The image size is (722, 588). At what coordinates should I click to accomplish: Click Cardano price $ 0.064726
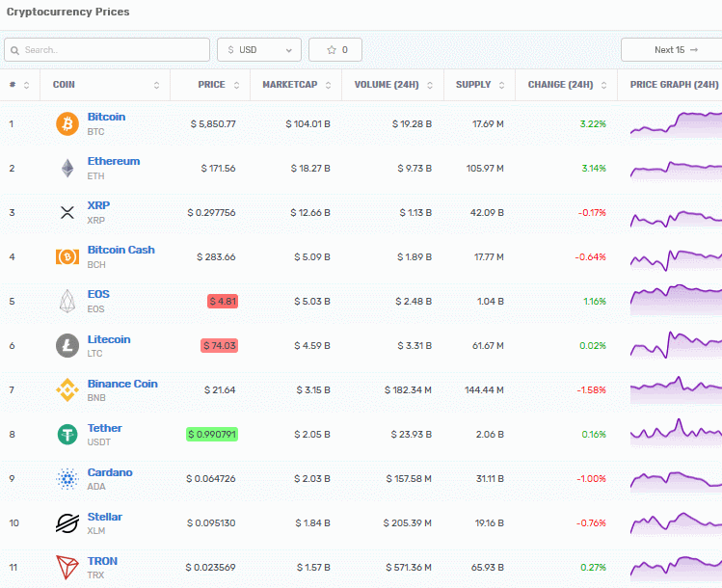point(211,478)
